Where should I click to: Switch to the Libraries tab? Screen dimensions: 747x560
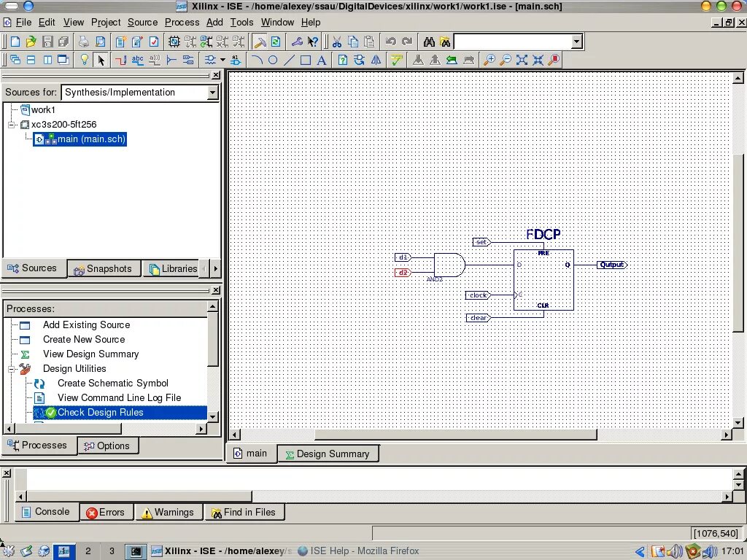point(174,268)
